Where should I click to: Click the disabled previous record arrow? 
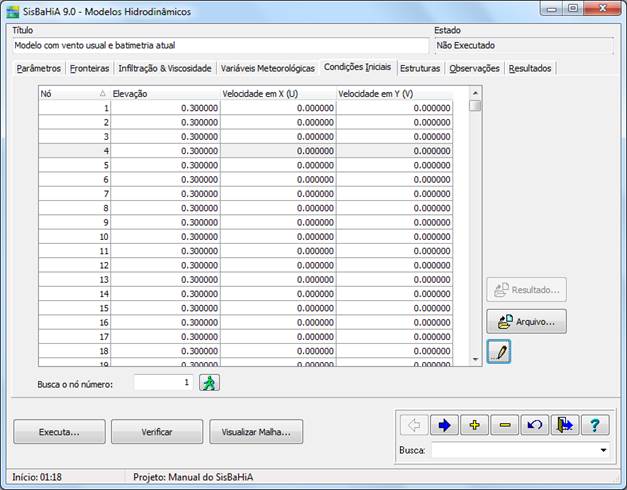(x=414, y=425)
